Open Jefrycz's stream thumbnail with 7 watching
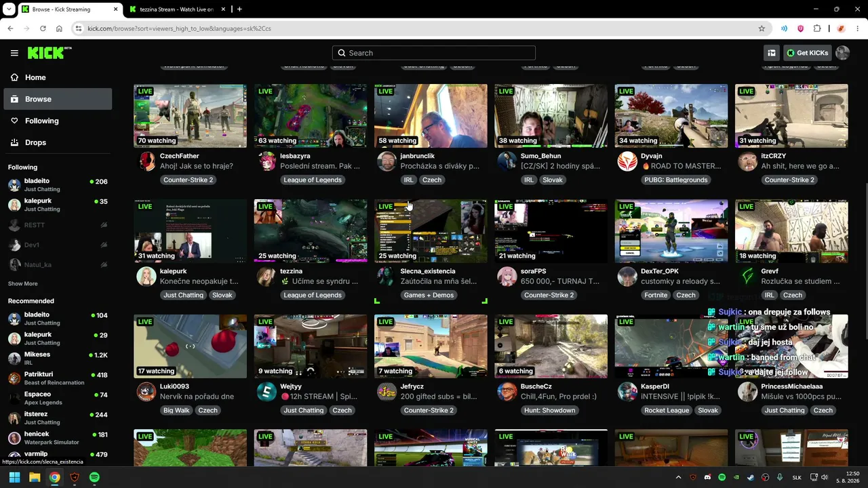868x488 pixels. (431, 346)
